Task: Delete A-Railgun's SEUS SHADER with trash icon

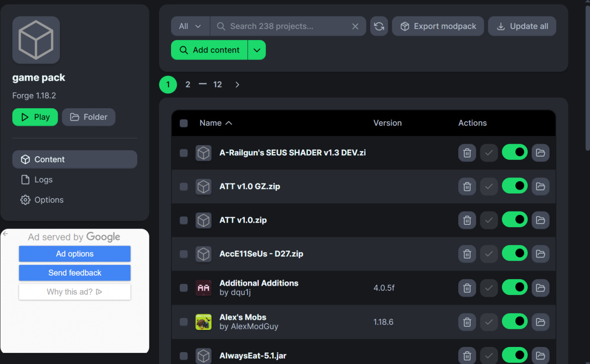Action: [x=467, y=153]
